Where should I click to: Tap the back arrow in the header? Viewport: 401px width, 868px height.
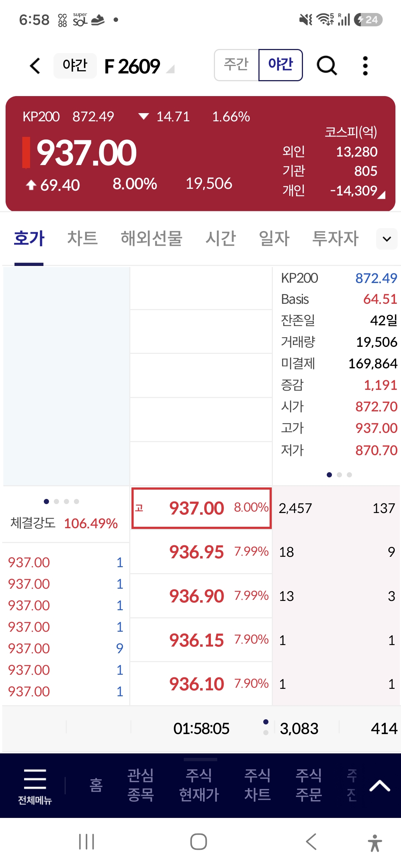(35, 66)
